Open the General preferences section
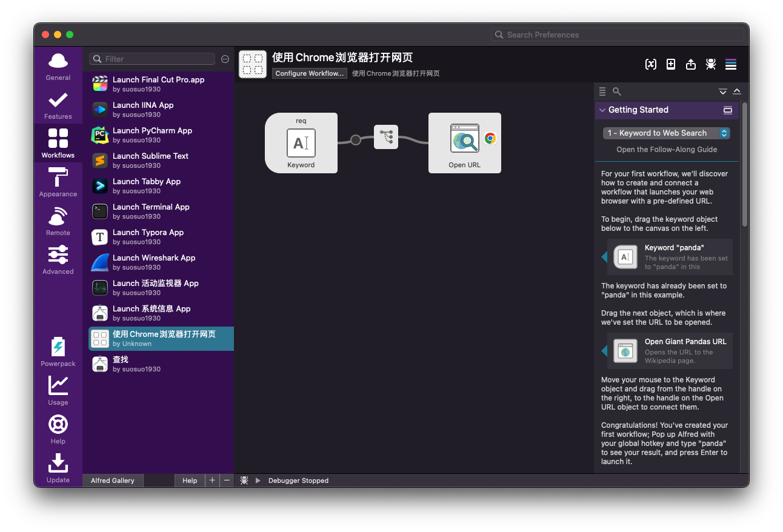Screen dimensions: 783x532 (58, 67)
